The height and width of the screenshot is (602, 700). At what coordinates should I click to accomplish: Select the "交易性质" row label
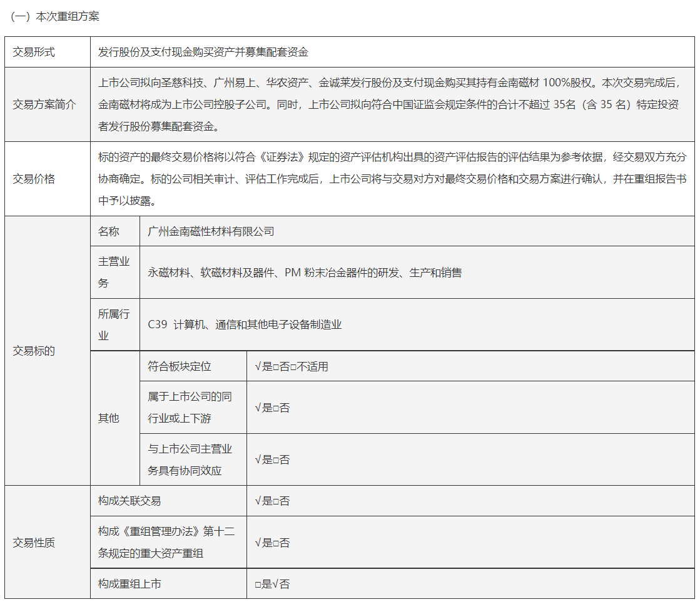click(34, 543)
